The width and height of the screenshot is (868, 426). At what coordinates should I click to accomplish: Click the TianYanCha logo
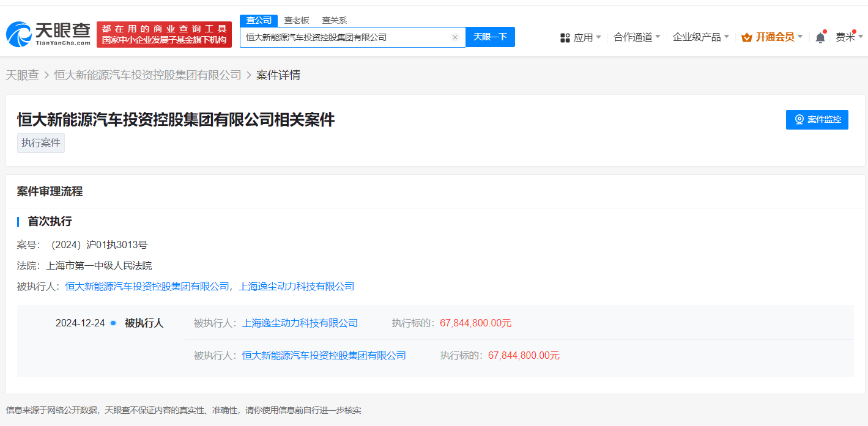tap(48, 34)
